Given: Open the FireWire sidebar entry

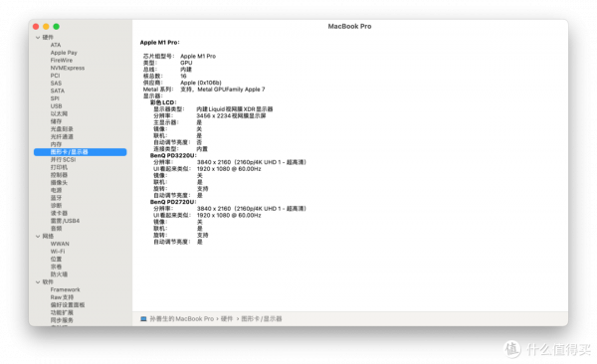Looking at the screenshot, I should (x=62, y=60).
